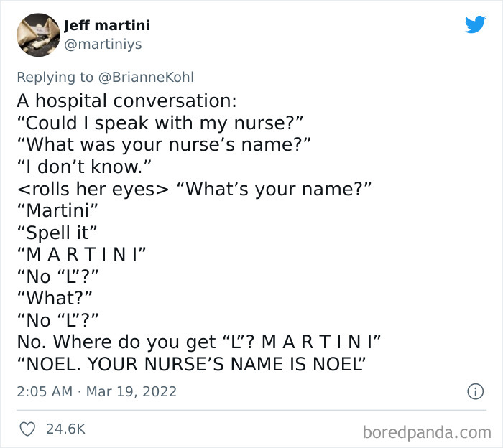Open the tweet info icon
The image size is (503, 448).
475,391
